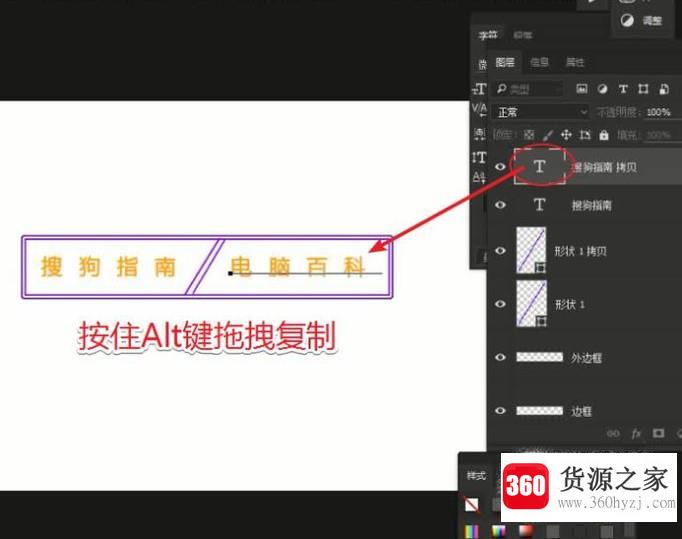Image resolution: width=682 pixels, height=539 pixels.
Task: Switch to the 段落 tab
Action: point(522,35)
